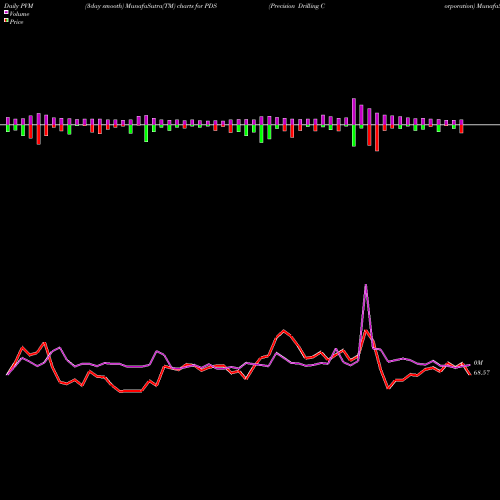Click the MunafaSutra charts for PDS heading

click(151, 6)
